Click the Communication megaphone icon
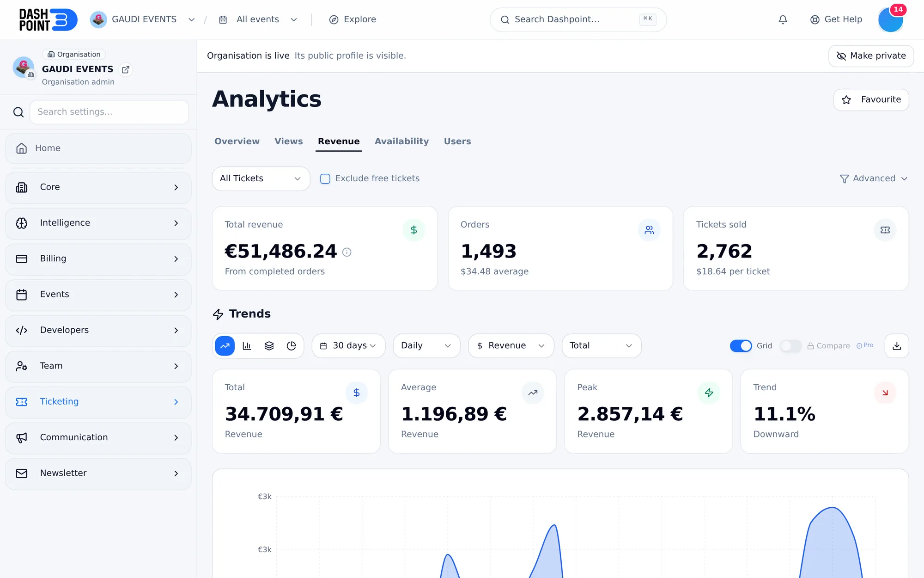924x578 pixels. coord(22,437)
